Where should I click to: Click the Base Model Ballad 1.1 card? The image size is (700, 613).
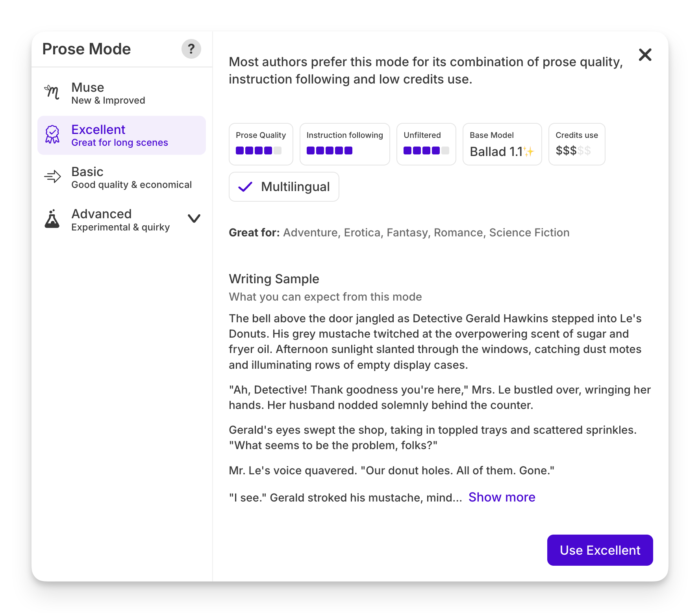coord(502,144)
